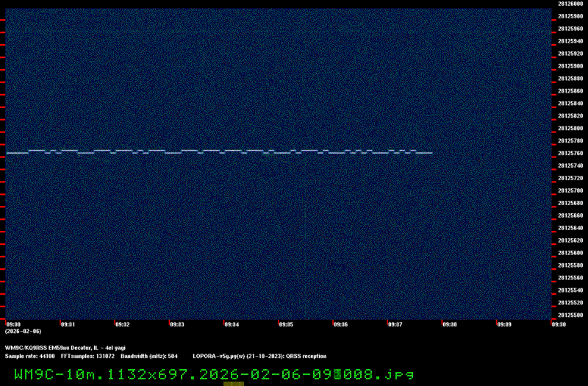The height and width of the screenshot is (386, 588).
Task: Click the end of the signal trace
Action: (x=431, y=153)
